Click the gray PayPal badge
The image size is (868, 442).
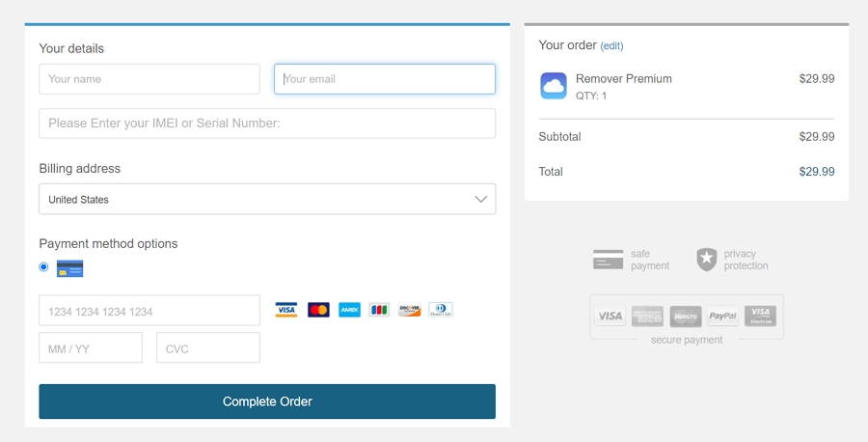tap(722, 316)
